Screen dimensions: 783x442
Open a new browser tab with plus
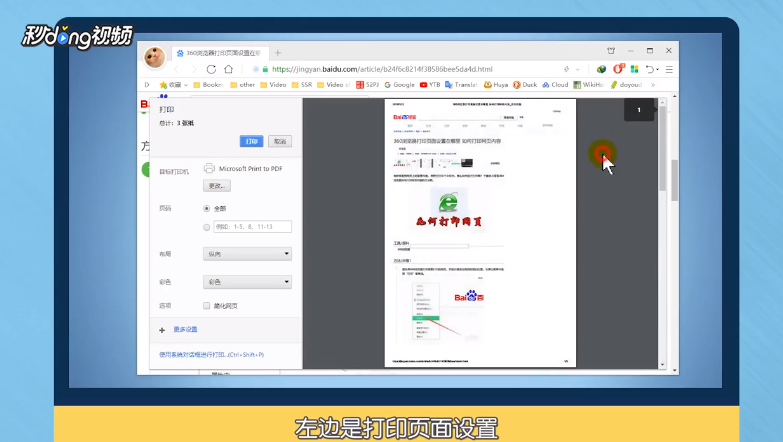tap(278, 52)
